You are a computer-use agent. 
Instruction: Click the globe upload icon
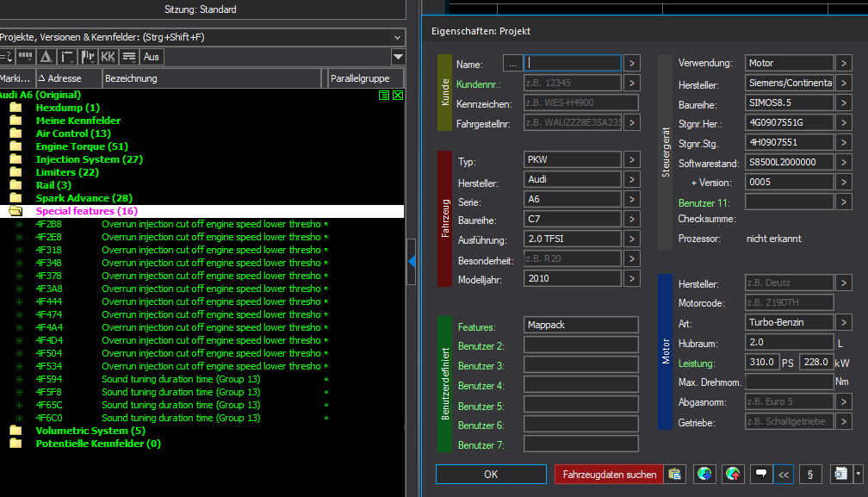tap(733, 474)
